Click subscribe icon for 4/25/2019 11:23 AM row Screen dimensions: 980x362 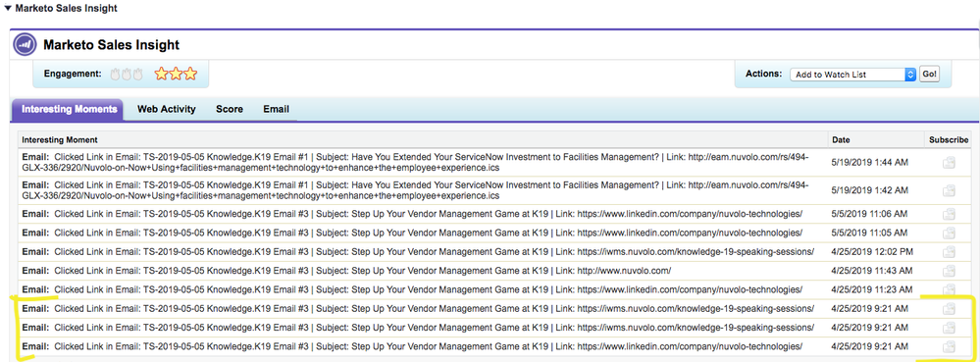click(x=949, y=289)
